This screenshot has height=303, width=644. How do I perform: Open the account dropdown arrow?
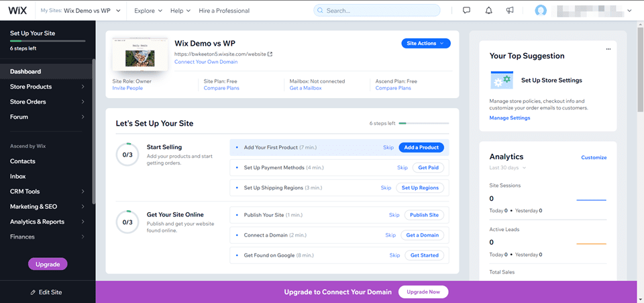(x=629, y=11)
